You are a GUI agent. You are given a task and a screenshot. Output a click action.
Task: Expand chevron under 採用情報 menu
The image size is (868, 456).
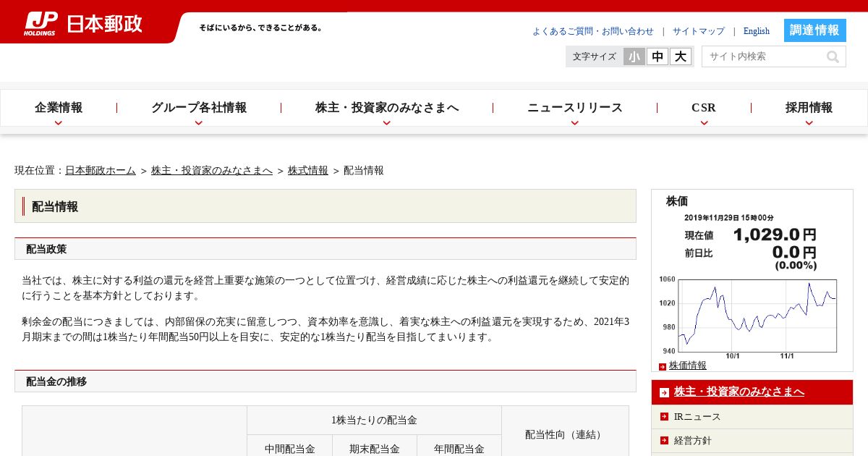[x=809, y=122]
